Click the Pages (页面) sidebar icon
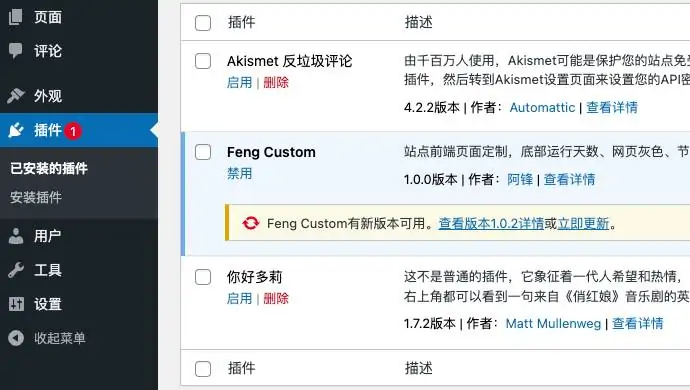Screen dimensions: 690x390 point(15,17)
